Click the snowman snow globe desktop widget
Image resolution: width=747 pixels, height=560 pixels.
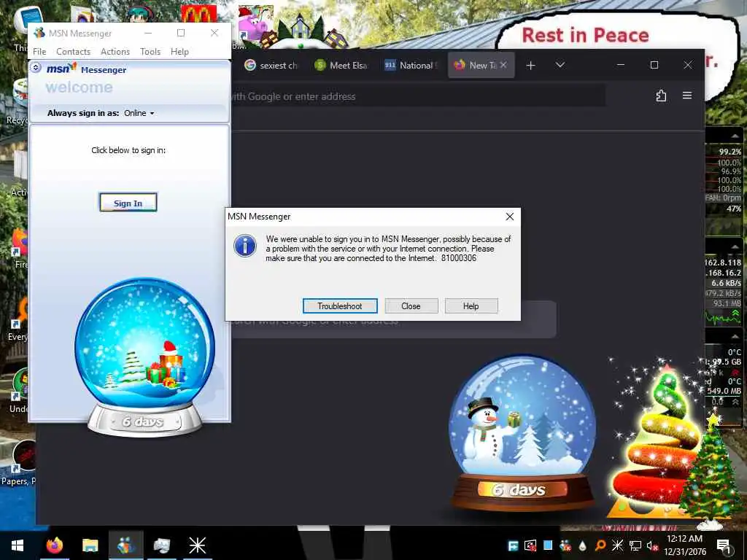522,435
